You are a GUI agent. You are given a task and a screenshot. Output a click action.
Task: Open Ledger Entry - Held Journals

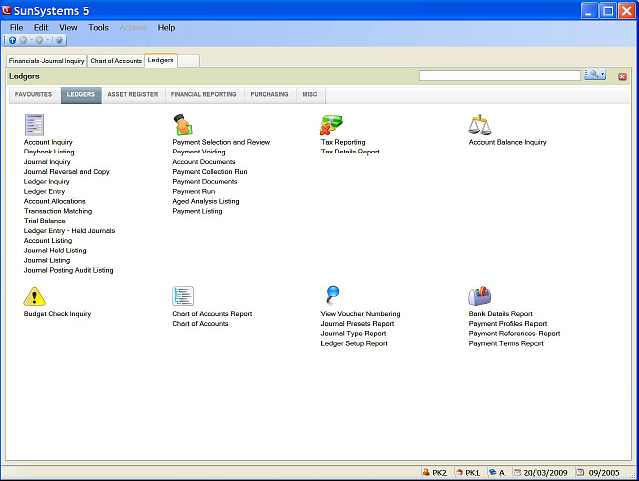69,231
